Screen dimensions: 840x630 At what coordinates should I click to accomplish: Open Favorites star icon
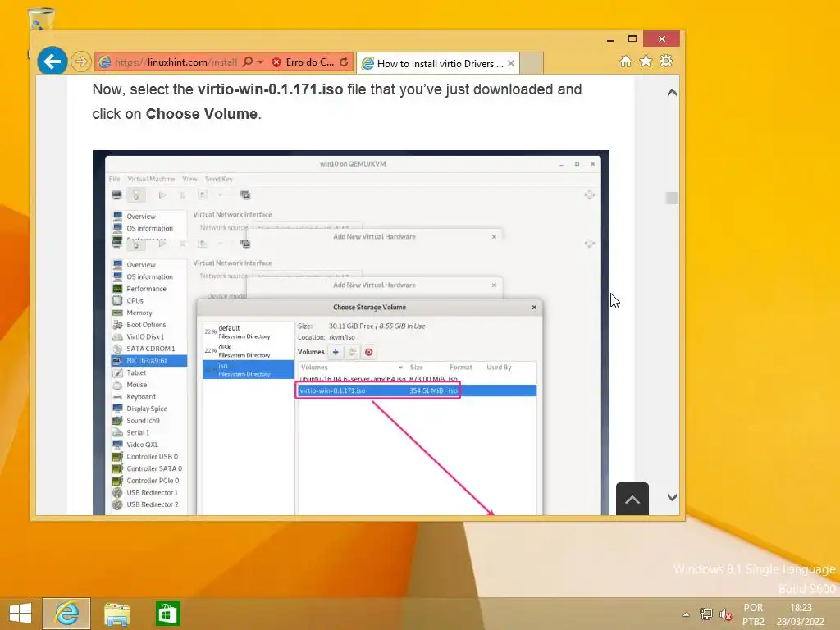point(646,62)
